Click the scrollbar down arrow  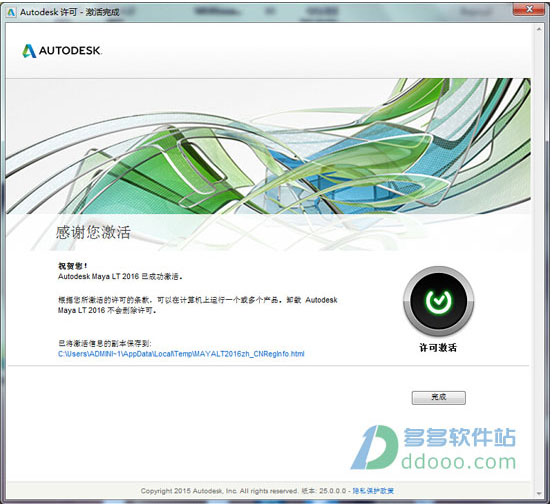[x=539, y=493]
